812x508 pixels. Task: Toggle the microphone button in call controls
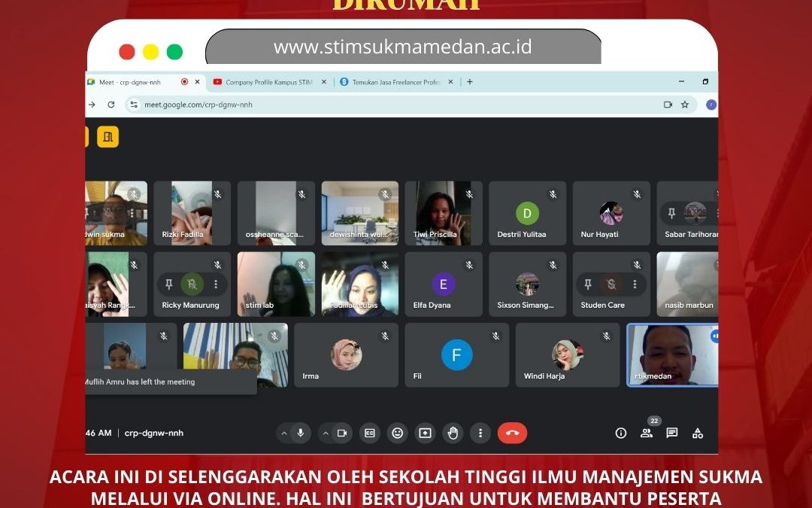coord(301,433)
